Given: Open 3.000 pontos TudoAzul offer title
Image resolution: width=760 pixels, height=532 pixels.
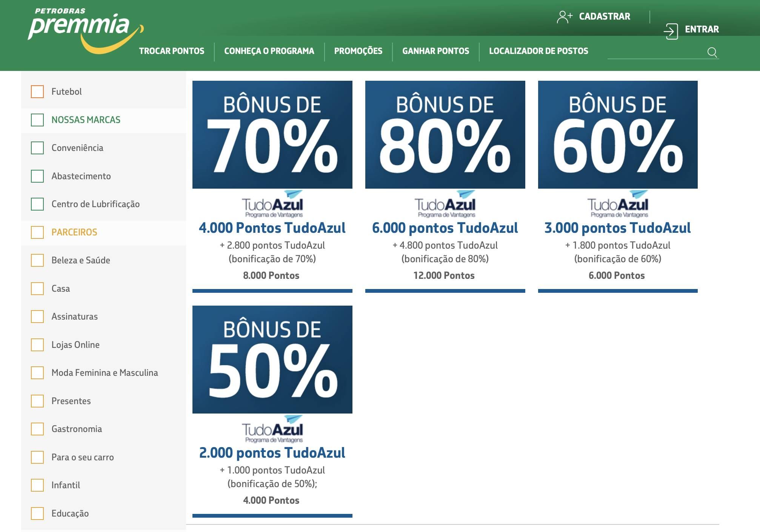Looking at the screenshot, I should (x=618, y=228).
